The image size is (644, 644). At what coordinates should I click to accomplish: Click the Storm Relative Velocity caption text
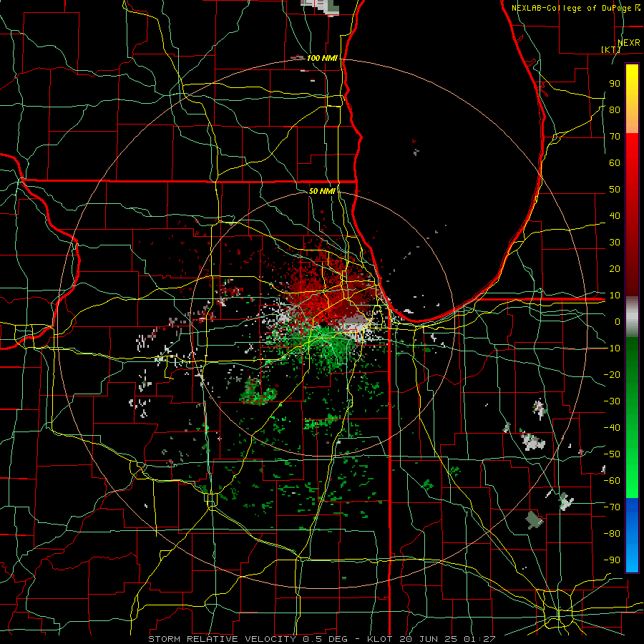[224, 639]
